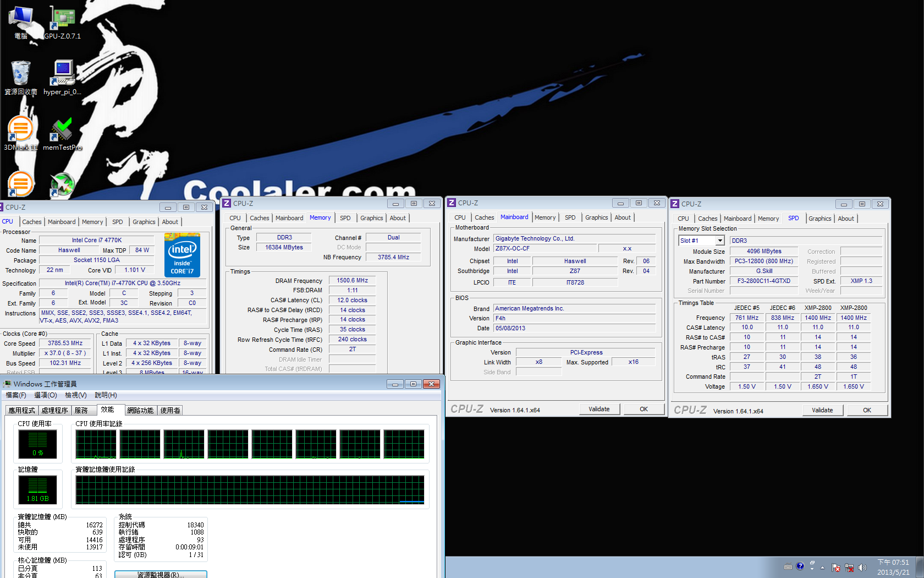Click the volume speaker tray icon

[x=862, y=568]
